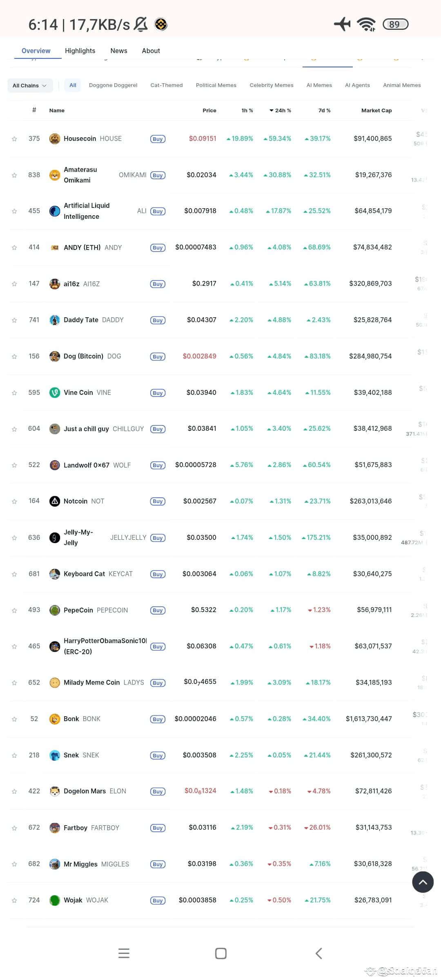Sort by the 24h % column header
The height and width of the screenshot is (980, 441).
pyautogui.click(x=281, y=111)
